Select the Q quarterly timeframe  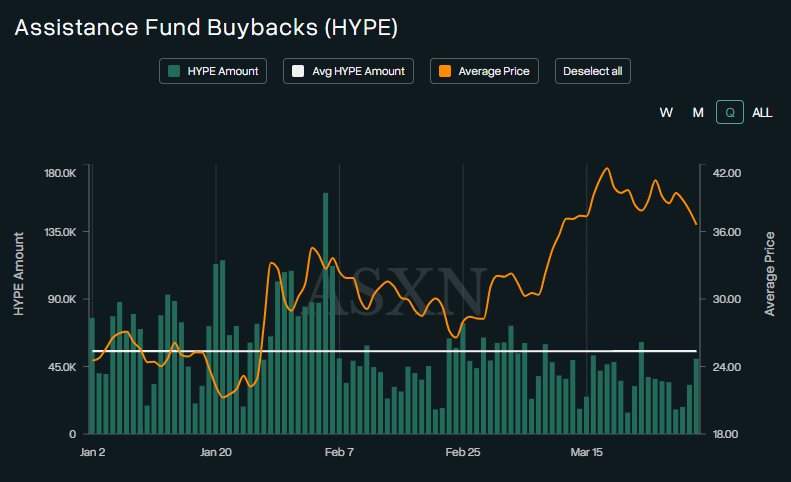click(730, 112)
